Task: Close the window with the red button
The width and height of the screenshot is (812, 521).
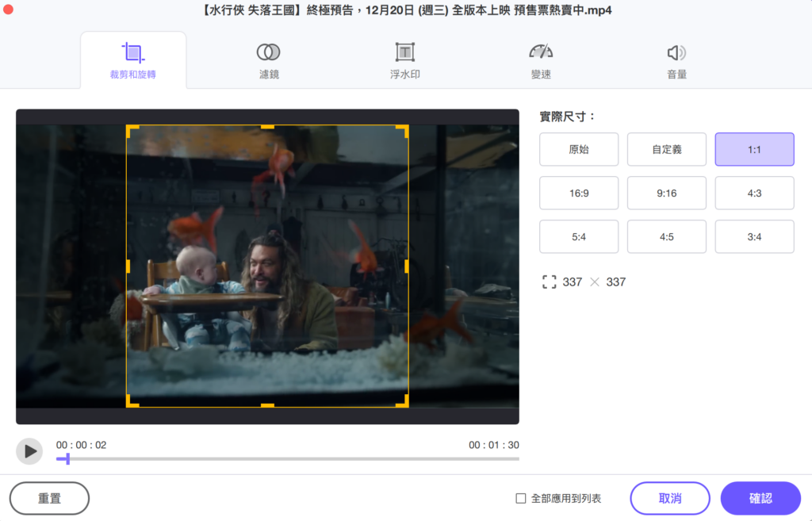Action: point(8,10)
